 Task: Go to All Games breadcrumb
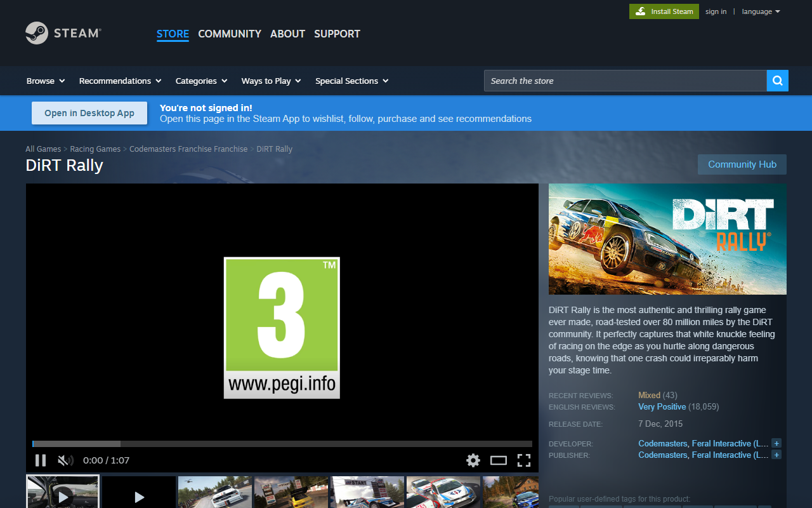[x=43, y=149]
